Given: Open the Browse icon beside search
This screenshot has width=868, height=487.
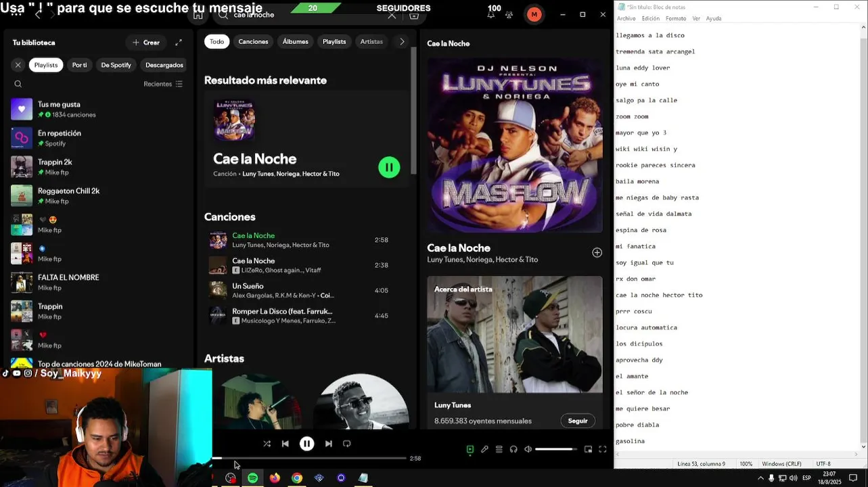Looking at the screenshot, I should (x=414, y=15).
